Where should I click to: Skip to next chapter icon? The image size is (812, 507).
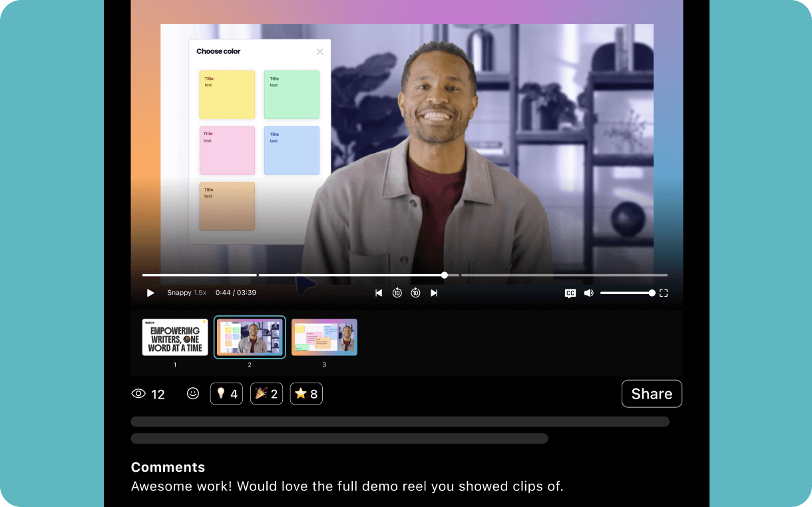(x=434, y=293)
